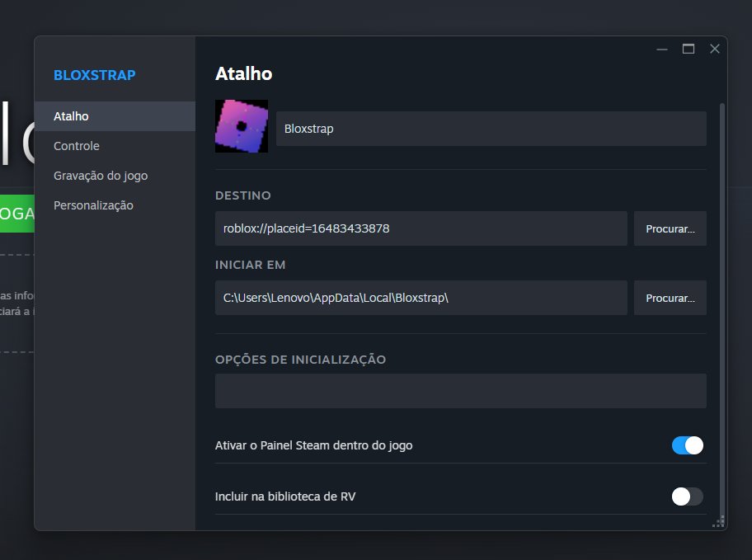Enable Incluir na biblioteca de RV toggle

click(687, 496)
